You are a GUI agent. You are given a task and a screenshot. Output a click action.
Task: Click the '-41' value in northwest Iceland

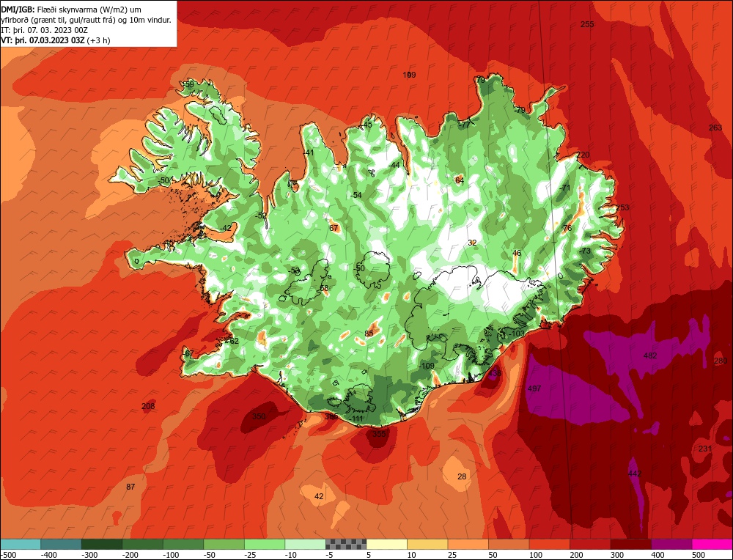pos(309,153)
